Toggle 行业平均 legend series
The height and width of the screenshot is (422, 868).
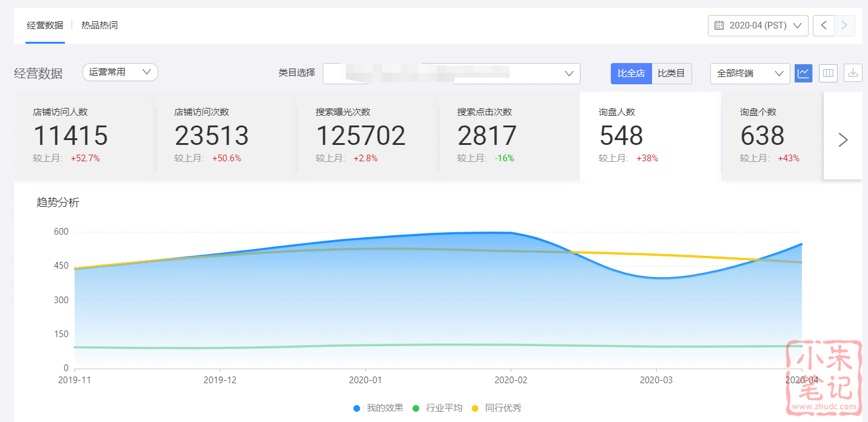tap(437, 408)
